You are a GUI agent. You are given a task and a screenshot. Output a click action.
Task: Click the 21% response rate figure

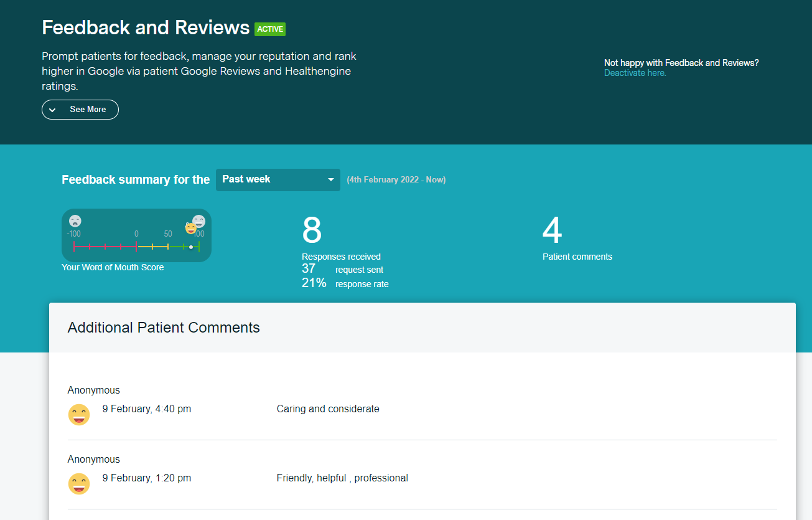click(x=314, y=283)
